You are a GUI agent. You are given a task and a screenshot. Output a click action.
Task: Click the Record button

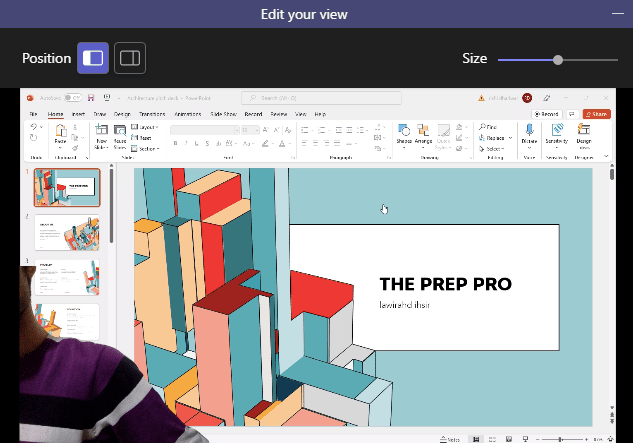coord(547,114)
